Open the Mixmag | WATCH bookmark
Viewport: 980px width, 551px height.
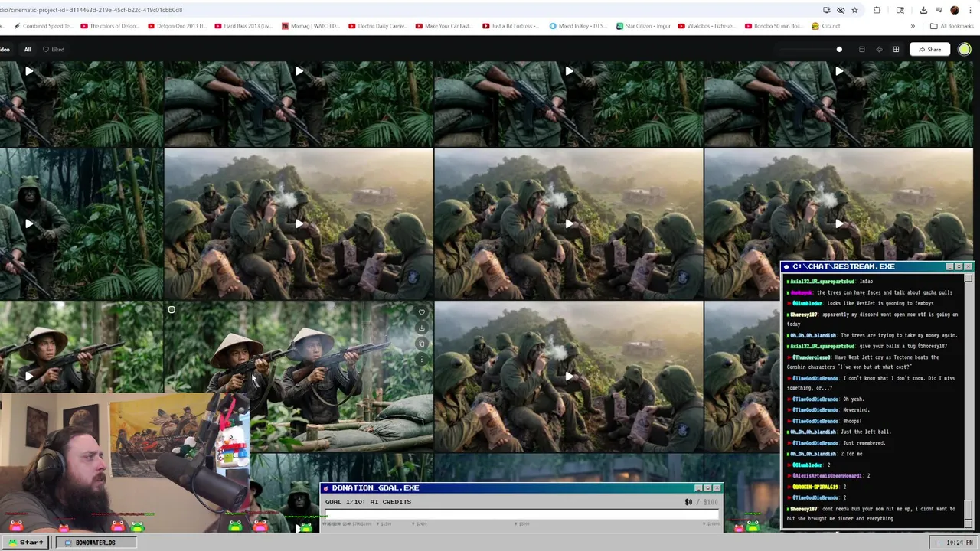click(310, 26)
